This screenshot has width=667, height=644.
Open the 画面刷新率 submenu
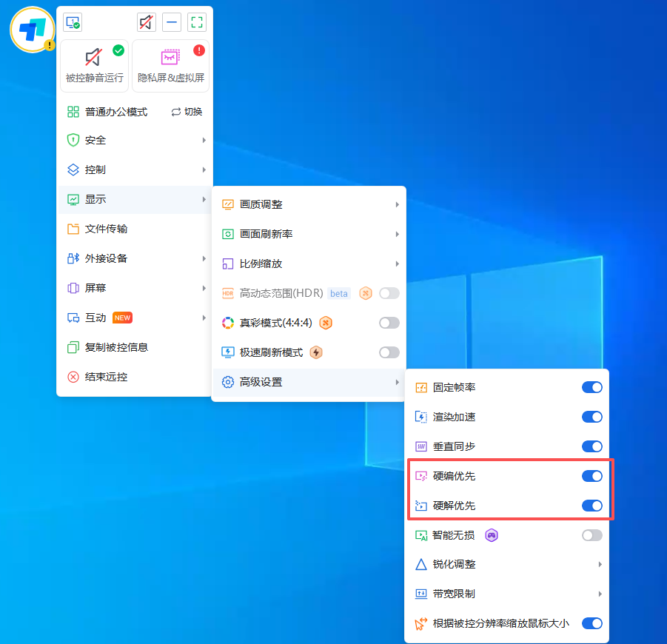coord(309,234)
